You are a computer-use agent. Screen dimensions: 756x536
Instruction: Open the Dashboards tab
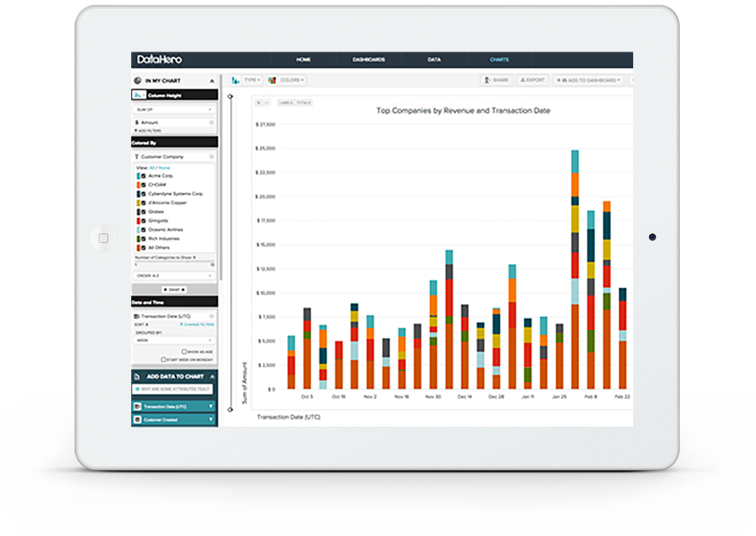coord(369,60)
